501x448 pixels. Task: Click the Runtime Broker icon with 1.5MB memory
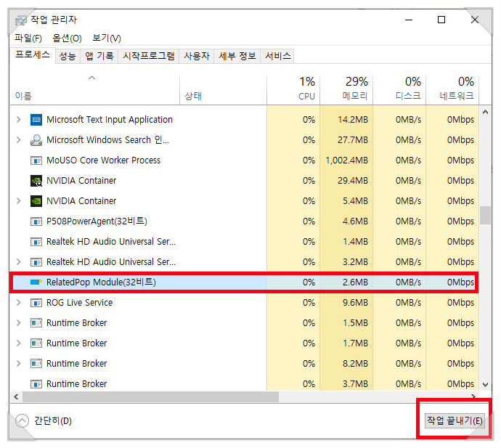tap(36, 323)
